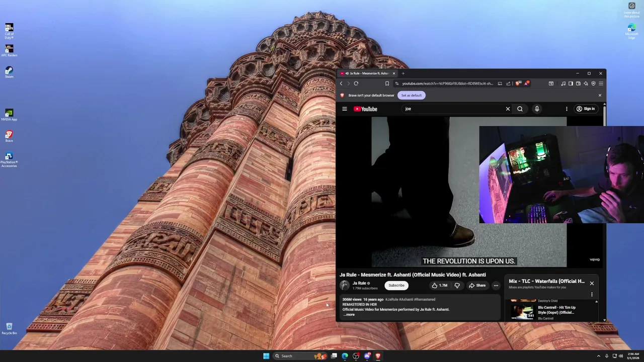
Task: Open clock and date showing 2:36 AM
Action: pyautogui.click(x=633, y=356)
